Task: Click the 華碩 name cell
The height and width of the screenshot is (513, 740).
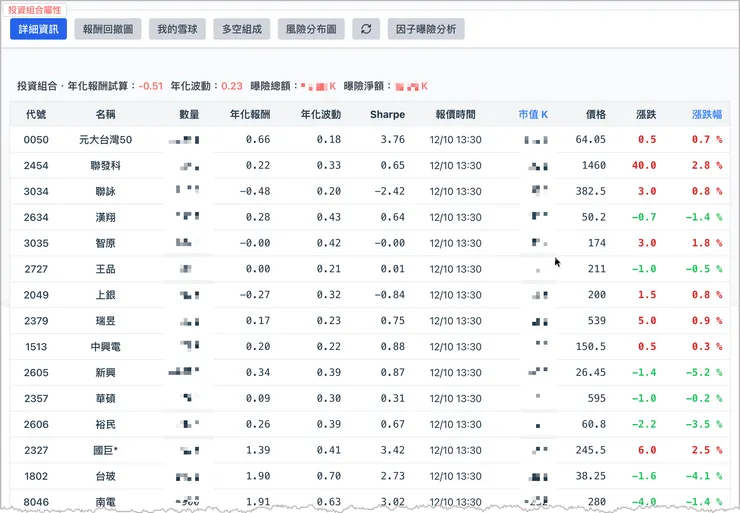Action: click(105, 399)
